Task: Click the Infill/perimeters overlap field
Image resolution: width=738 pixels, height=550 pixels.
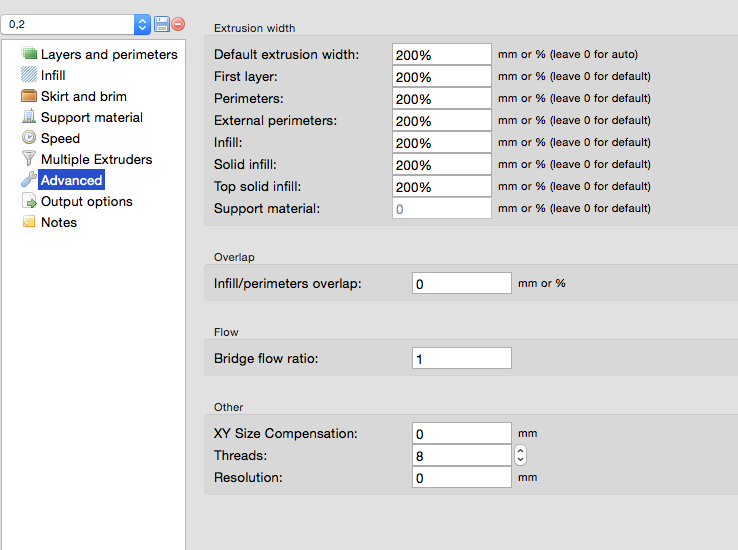Action: coord(461,283)
